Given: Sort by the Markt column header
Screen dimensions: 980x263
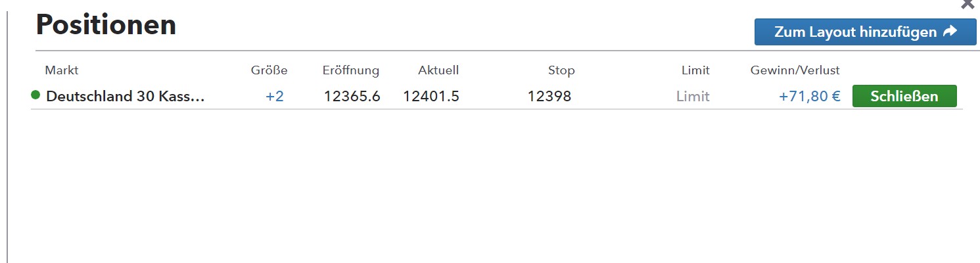Looking at the screenshot, I should pos(61,70).
